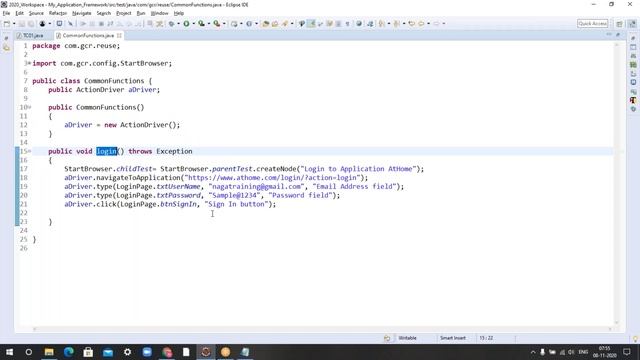Open the File menu

coord(6,13)
